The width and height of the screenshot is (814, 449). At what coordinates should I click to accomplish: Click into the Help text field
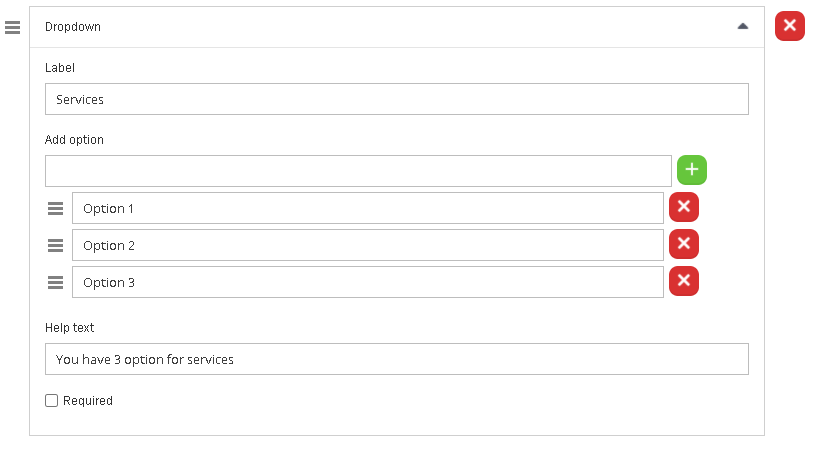point(396,359)
